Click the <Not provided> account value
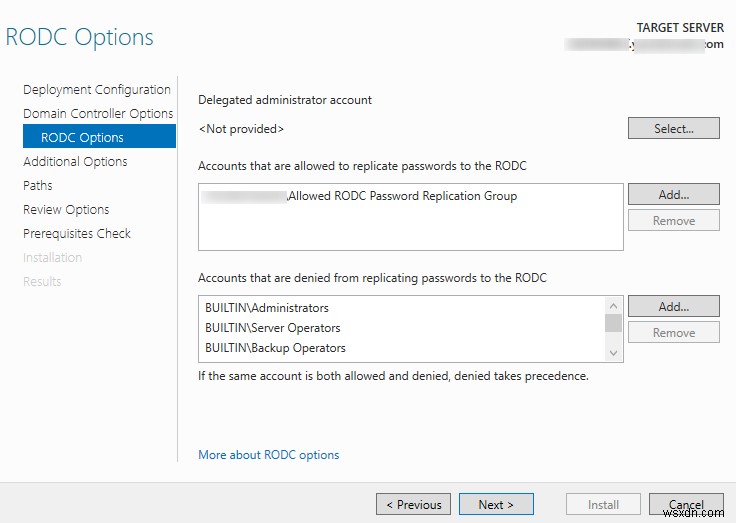 pyautogui.click(x=241, y=129)
